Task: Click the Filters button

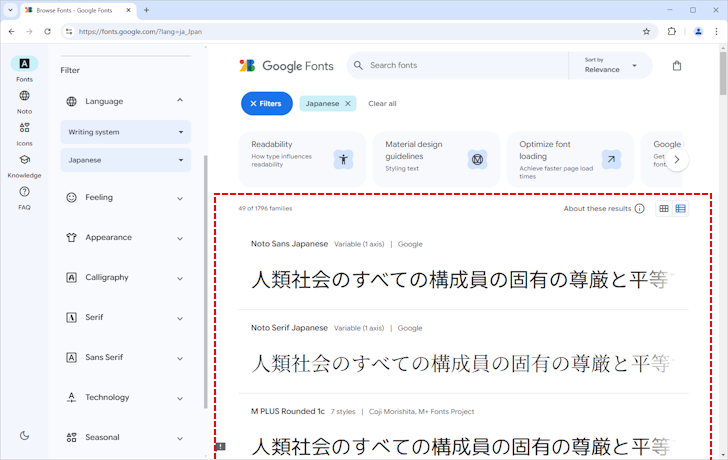Action: pyautogui.click(x=266, y=104)
